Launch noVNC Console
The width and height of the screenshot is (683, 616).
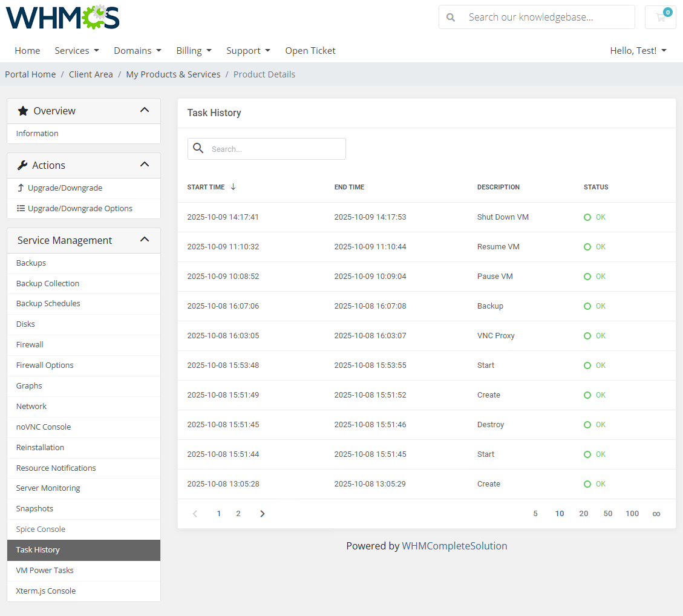[83, 427]
